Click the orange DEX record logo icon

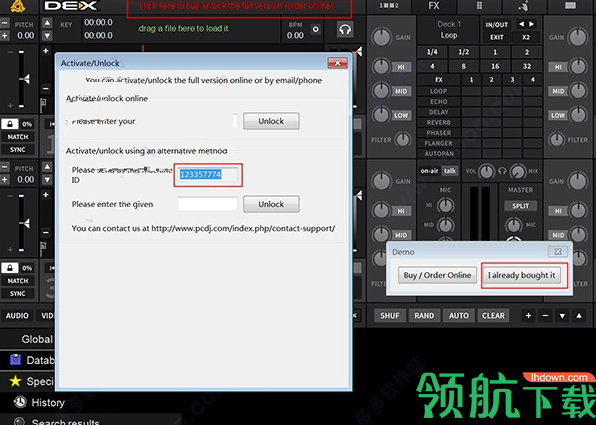point(17,6)
